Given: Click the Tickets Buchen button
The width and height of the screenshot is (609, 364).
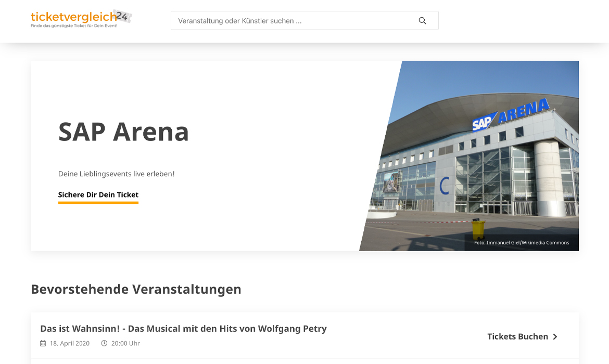Looking at the screenshot, I should (x=522, y=337).
